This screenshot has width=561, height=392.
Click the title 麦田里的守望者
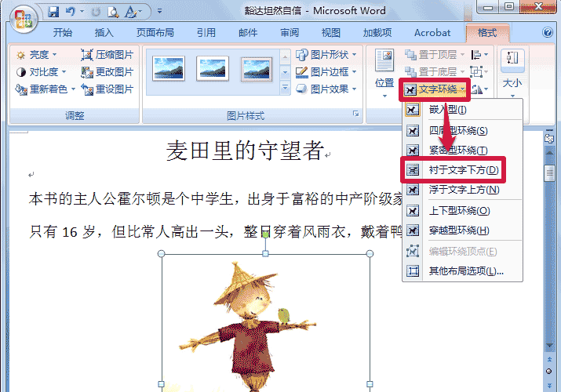click(x=246, y=151)
